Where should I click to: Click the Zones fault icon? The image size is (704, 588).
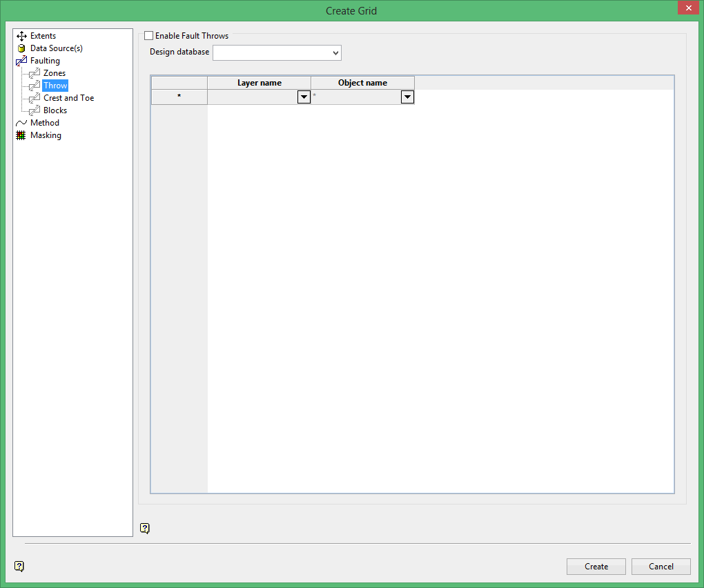[x=35, y=73]
